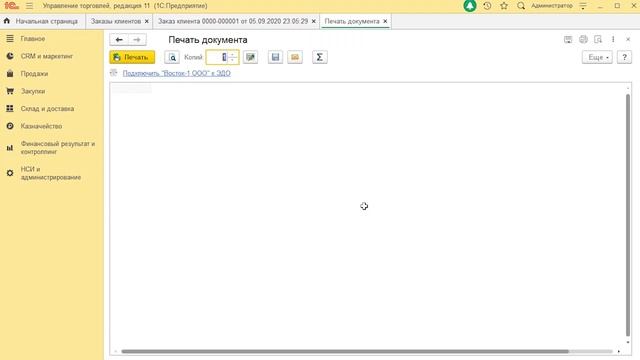The width and height of the screenshot is (640, 360).
Task: Open the Казначейство section
Action: coord(41,126)
